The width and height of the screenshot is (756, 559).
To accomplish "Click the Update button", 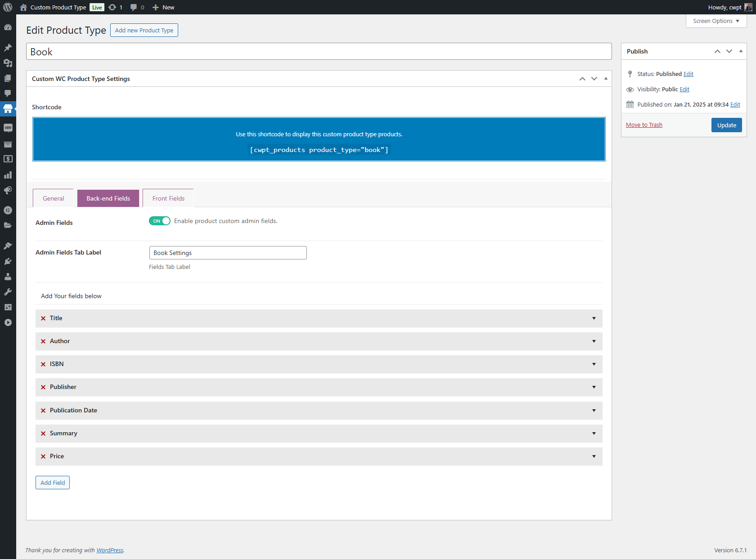I will (726, 125).
